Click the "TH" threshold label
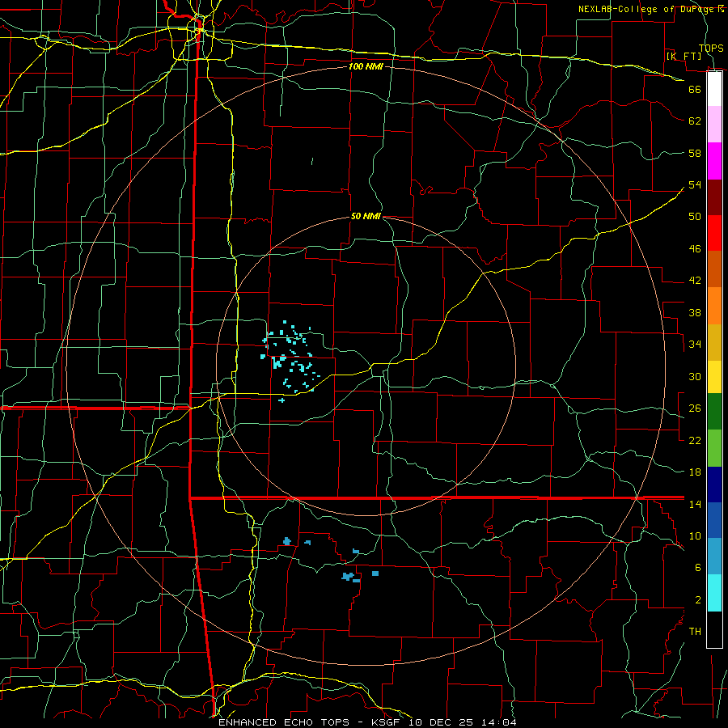728x728 pixels. 695,631
